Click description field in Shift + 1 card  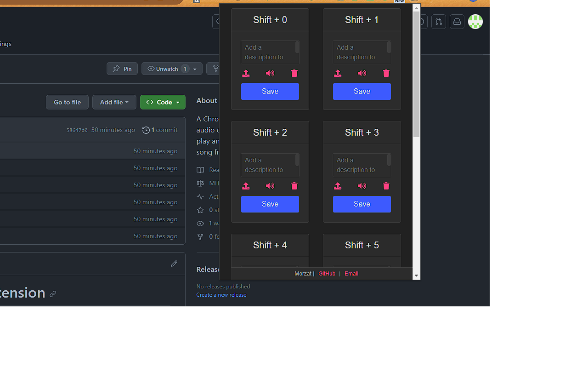362,52
